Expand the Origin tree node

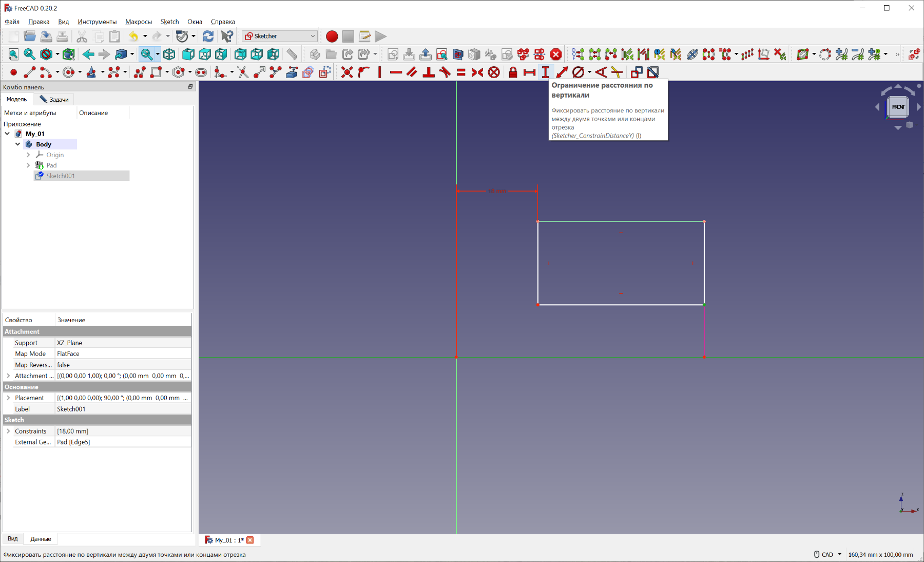(28, 155)
